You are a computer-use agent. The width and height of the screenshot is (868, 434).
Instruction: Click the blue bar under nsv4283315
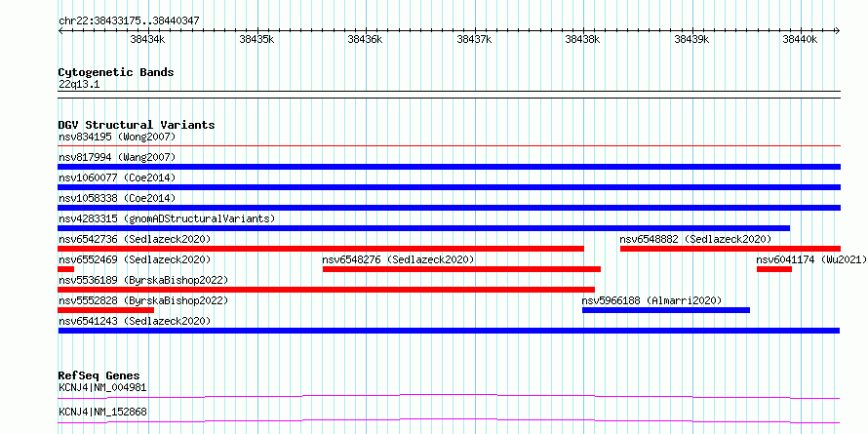coord(423,228)
